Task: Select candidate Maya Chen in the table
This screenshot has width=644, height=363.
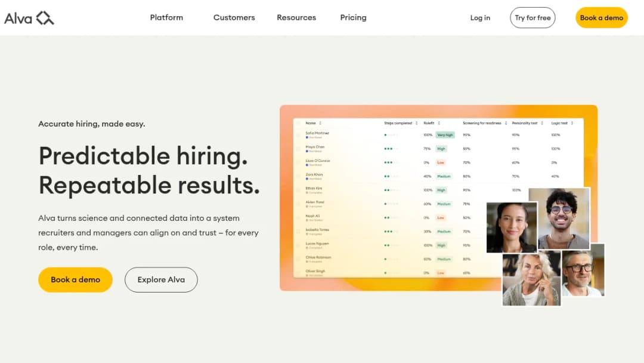Action: tap(315, 147)
